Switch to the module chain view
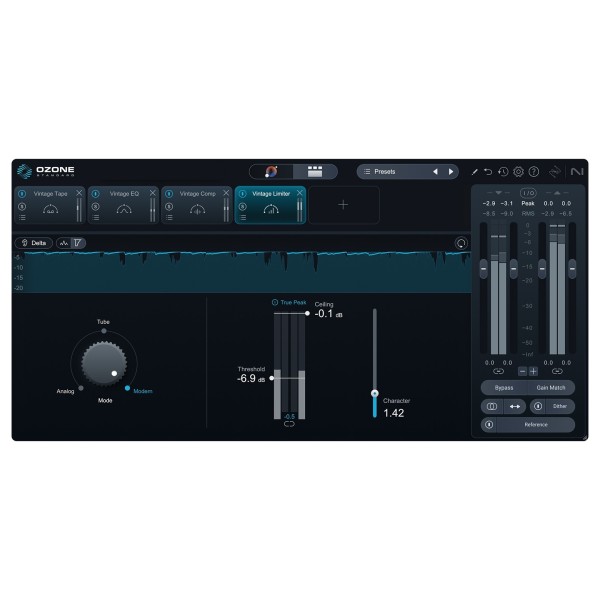Viewport: 600px width, 600px height. pyautogui.click(x=315, y=171)
